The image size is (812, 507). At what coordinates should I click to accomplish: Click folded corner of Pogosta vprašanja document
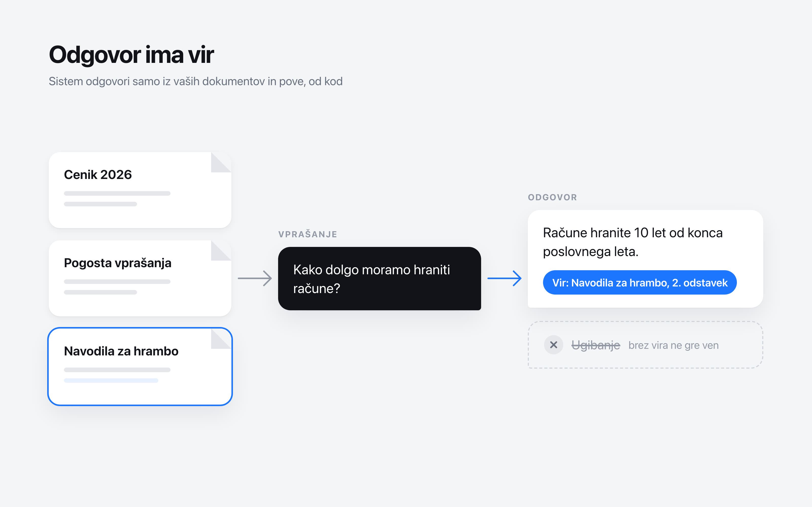[x=221, y=250]
